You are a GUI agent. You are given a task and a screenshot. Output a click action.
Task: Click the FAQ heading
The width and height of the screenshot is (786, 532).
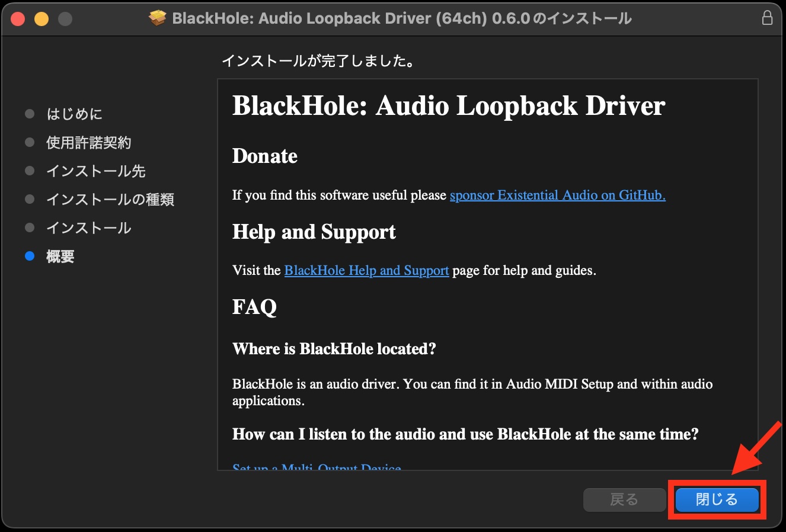click(x=255, y=307)
